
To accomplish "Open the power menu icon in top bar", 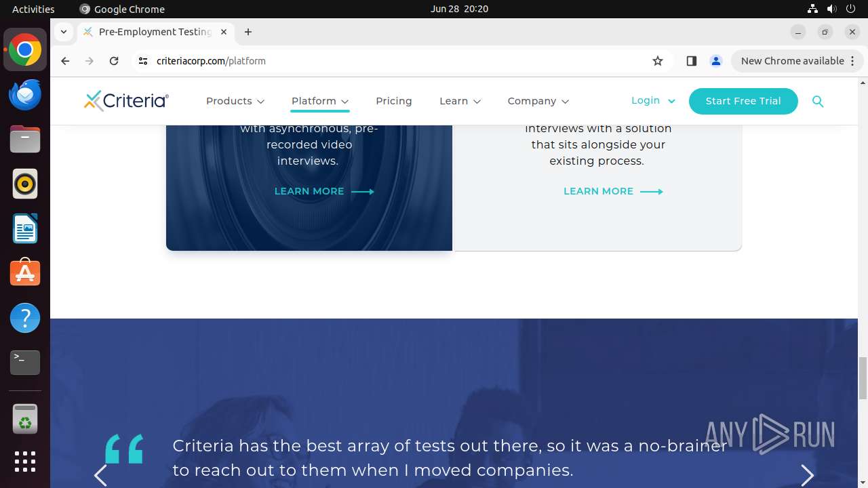I will pos(852,9).
